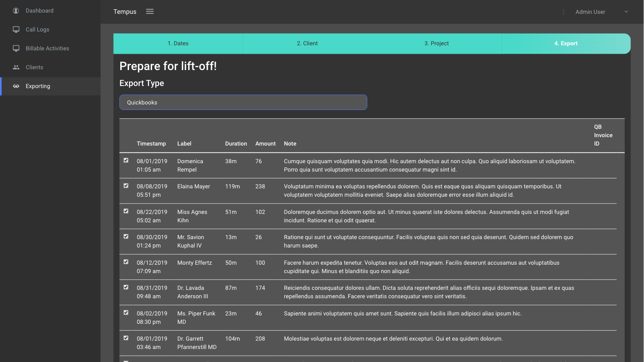Sort by the Timestamp column header
Viewport: 644px width, 362px height.
tap(151, 143)
